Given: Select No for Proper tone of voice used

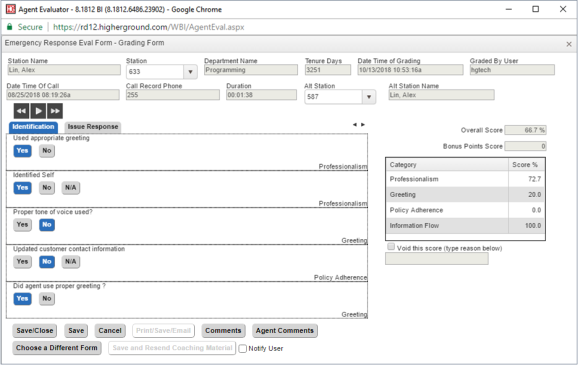Looking at the screenshot, I should pyautogui.click(x=47, y=225).
